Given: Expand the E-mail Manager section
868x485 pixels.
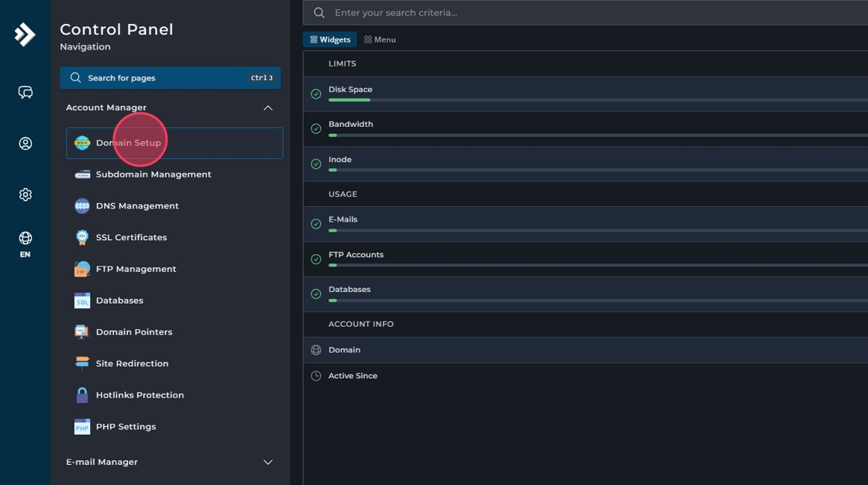Looking at the screenshot, I should (x=268, y=463).
